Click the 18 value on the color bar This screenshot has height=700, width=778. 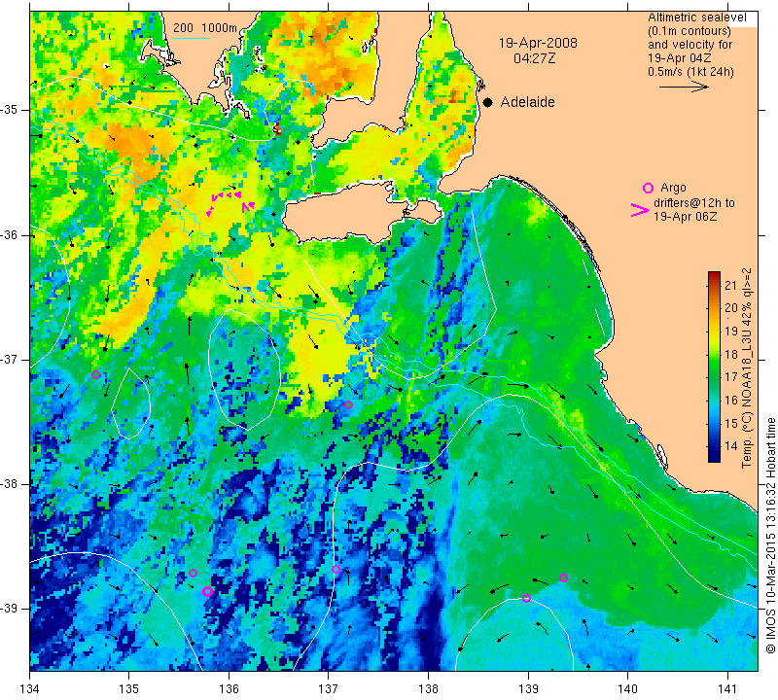pyautogui.click(x=731, y=354)
